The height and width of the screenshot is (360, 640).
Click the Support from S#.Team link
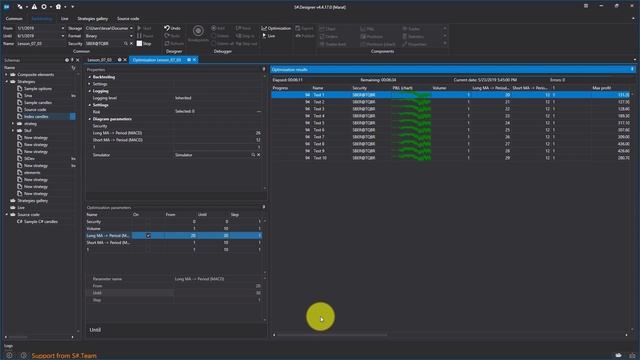64,356
